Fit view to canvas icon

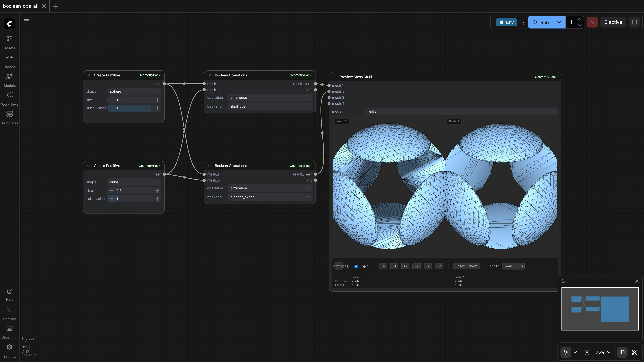click(587, 352)
